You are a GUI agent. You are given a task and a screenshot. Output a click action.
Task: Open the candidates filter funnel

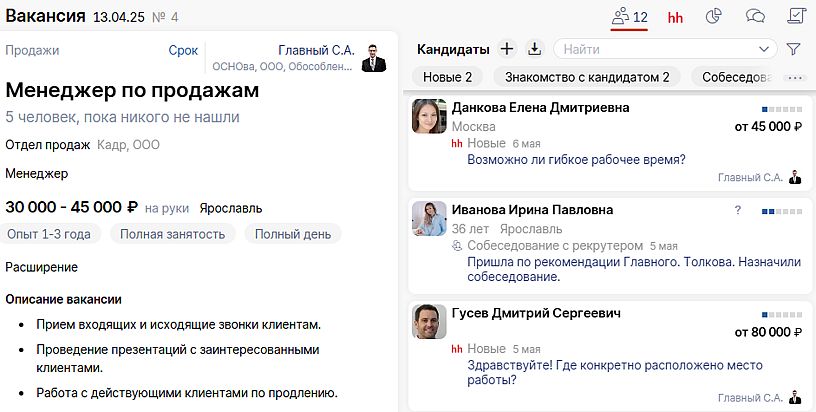click(794, 48)
